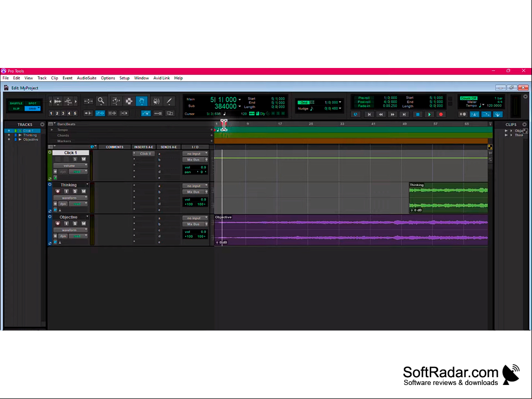This screenshot has width=532, height=399.
Task: Open the Options menu
Action: [108, 78]
